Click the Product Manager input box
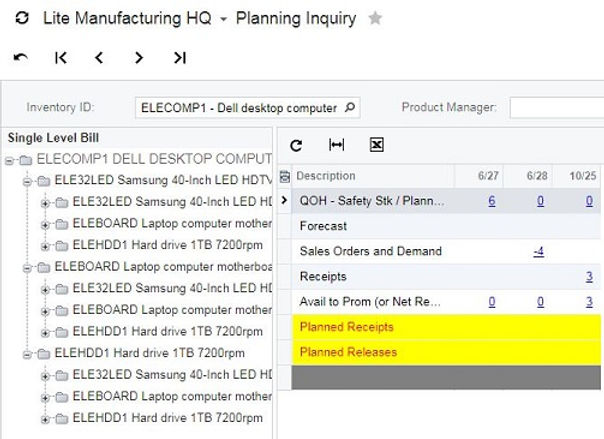This screenshot has width=604, height=439. (557, 107)
